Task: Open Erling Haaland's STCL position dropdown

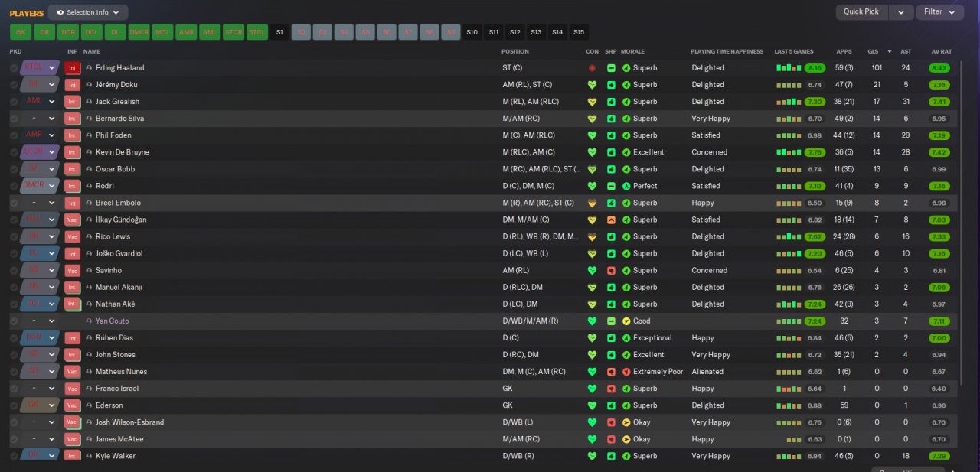Action: 52,68
